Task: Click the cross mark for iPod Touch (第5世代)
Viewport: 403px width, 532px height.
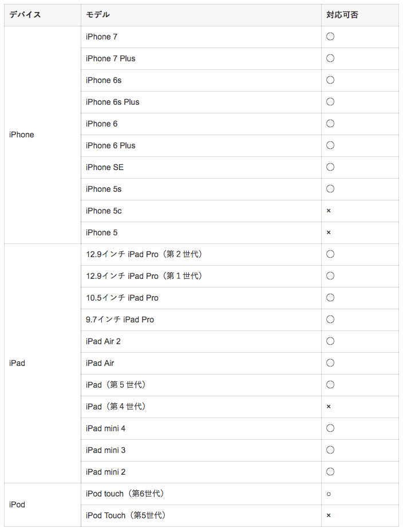Action: (329, 515)
